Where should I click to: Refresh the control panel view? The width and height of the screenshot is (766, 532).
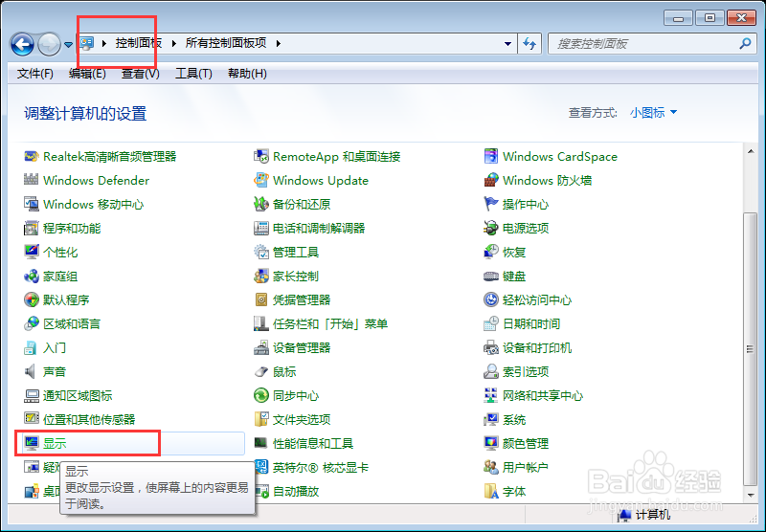pyautogui.click(x=529, y=43)
